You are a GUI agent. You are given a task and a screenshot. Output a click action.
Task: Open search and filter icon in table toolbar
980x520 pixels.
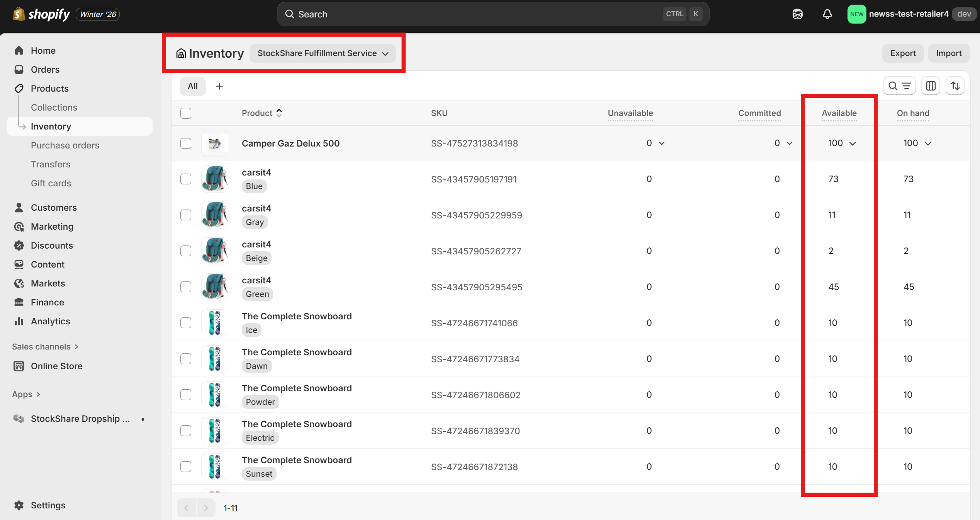point(899,86)
